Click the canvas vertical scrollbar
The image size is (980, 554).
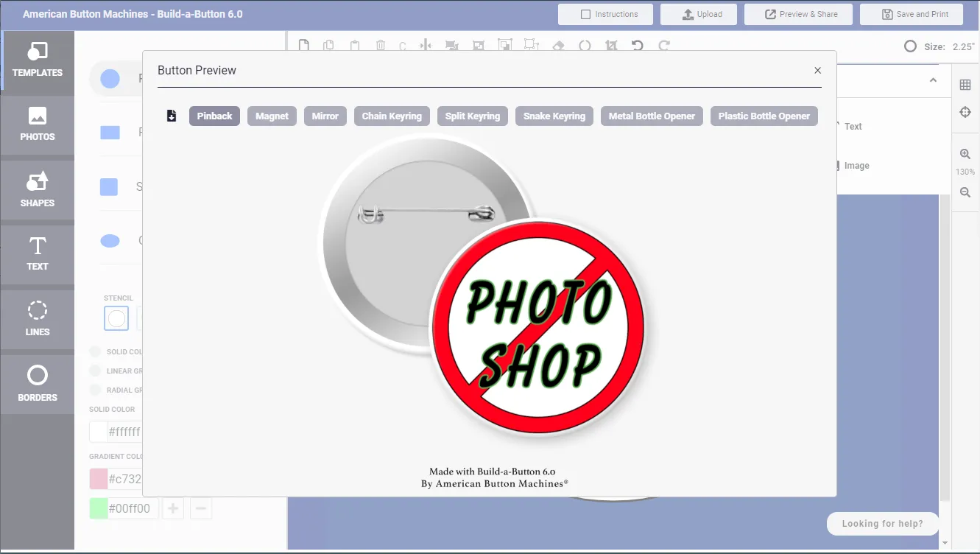(x=945, y=346)
